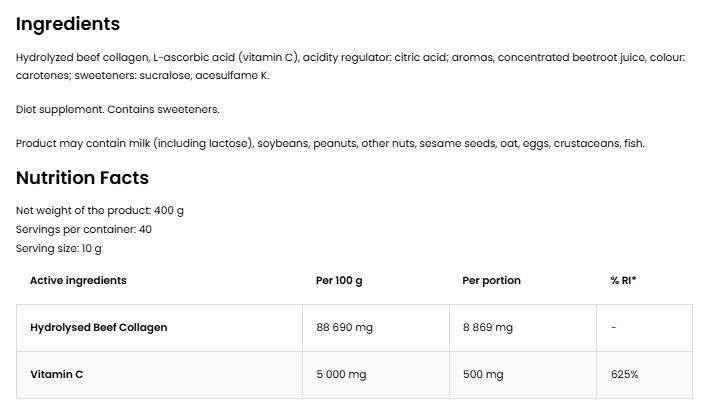Click the '8 869 mg' table cell
Viewport: 710px width, 414px height.
[487, 327]
